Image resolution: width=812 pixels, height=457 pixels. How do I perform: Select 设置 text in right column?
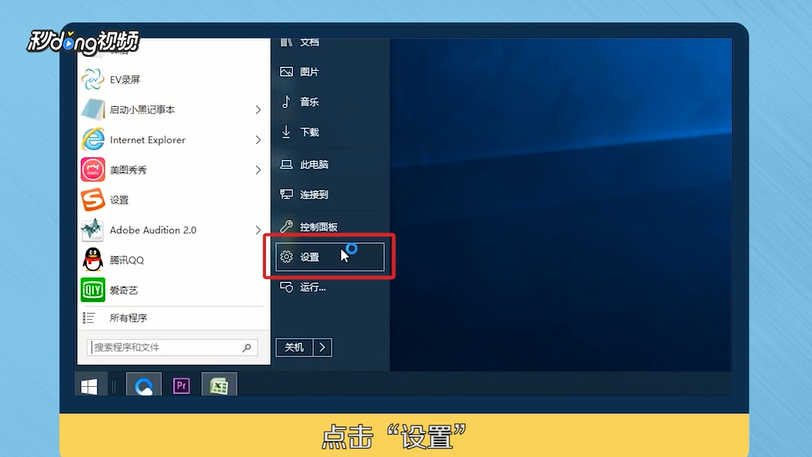pos(310,256)
